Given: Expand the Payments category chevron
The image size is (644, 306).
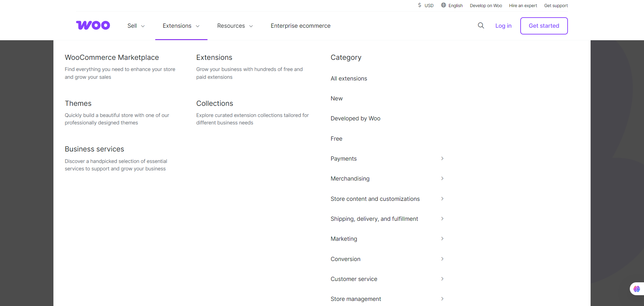Looking at the screenshot, I should point(442,158).
